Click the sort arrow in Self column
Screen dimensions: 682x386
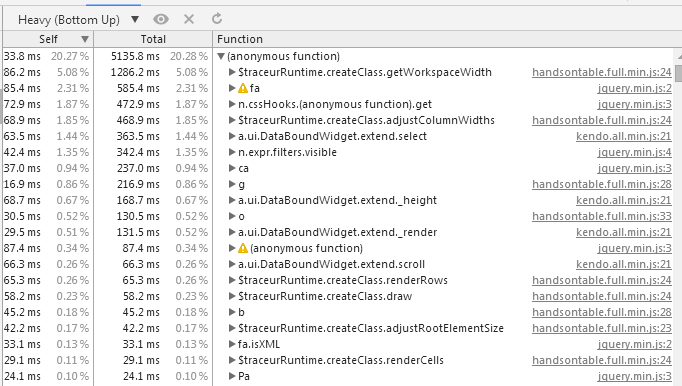(x=85, y=40)
